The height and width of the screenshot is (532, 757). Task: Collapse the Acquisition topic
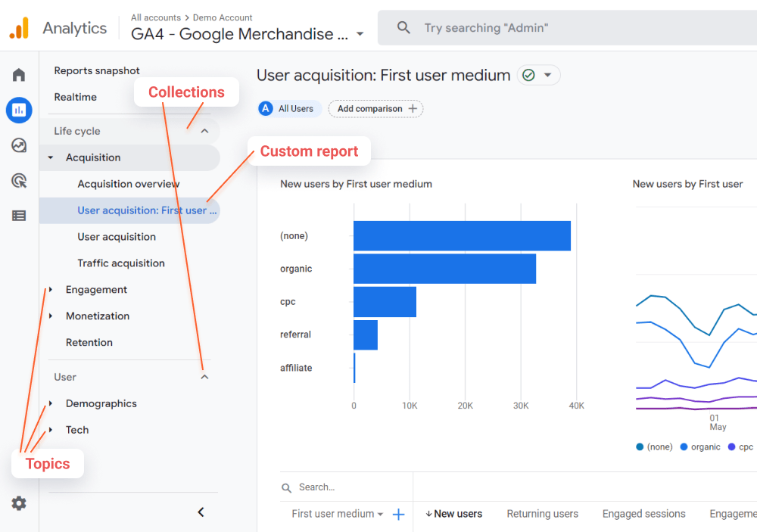pyautogui.click(x=51, y=157)
